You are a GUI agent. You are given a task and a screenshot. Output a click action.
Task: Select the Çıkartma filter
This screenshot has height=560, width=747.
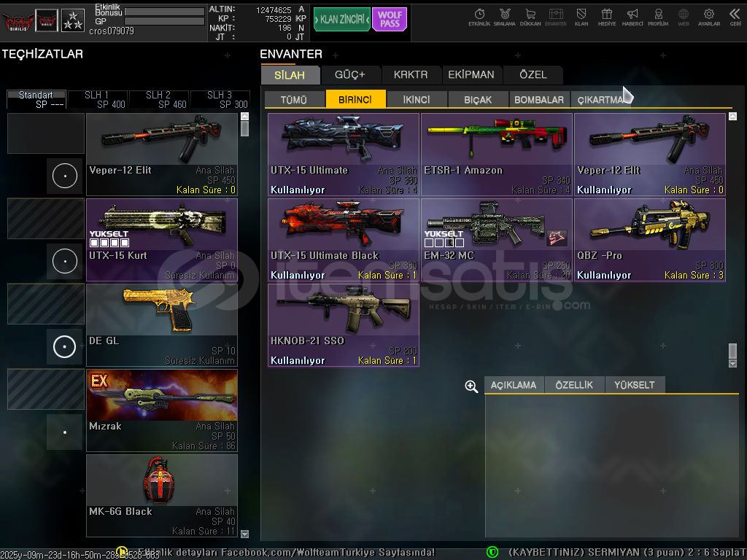tap(600, 99)
